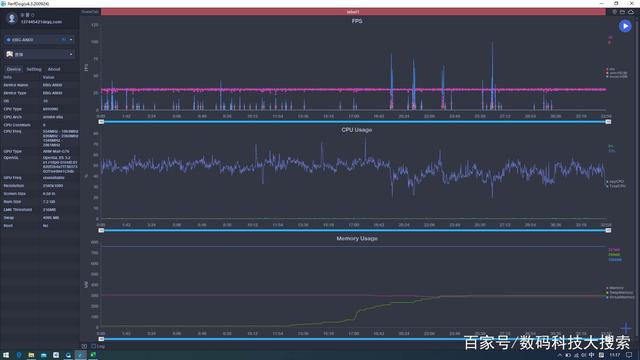Switch to the Setting tab

tap(34, 69)
